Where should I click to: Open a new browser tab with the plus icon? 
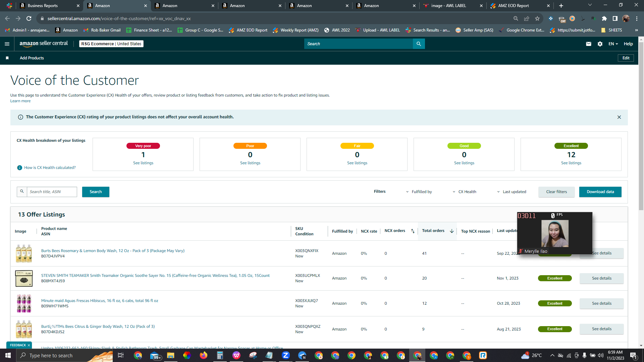(561, 6)
